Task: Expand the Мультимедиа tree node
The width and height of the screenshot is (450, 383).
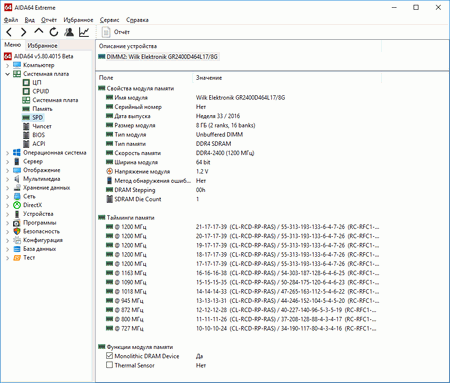Action: click(7, 179)
